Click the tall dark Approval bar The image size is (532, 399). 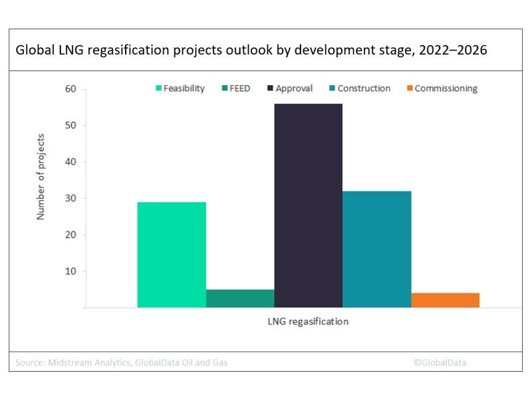pyautogui.click(x=309, y=205)
